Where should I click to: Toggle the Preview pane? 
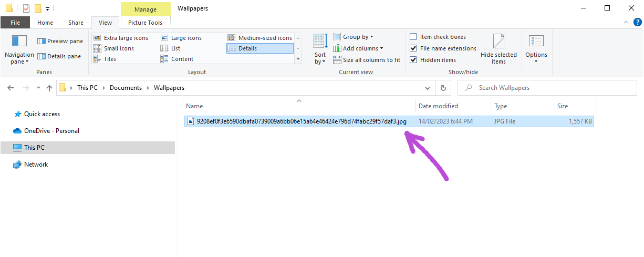[60, 41]
